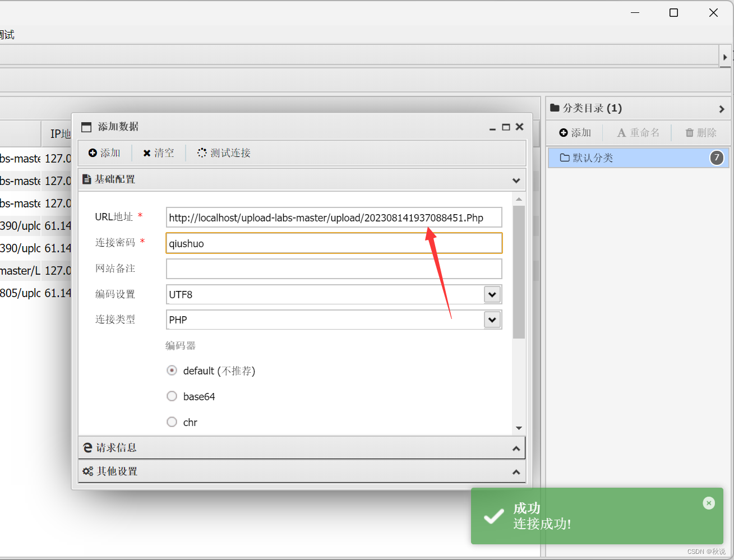Click the 其他设置 gears icon
Image resolution: width=734 pixels, height=560 pixels.
[87, 471]
